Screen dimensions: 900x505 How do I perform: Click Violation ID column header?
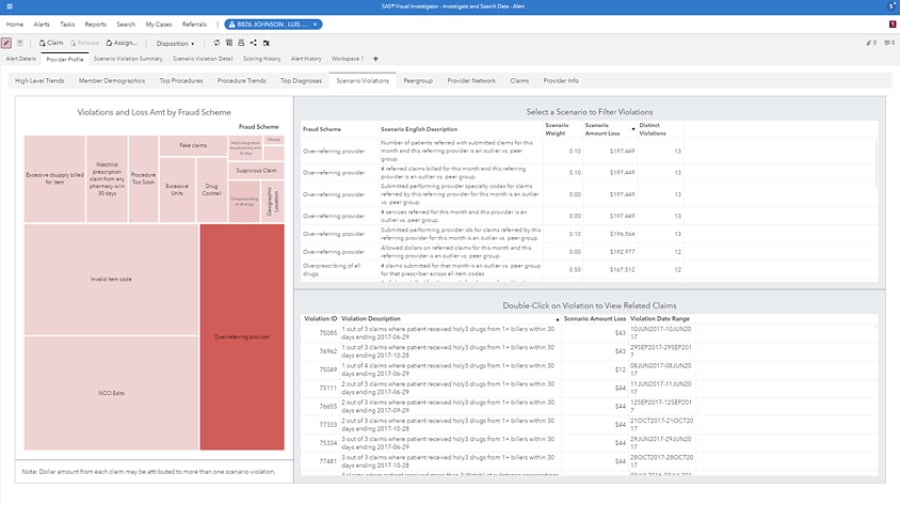click(x=320, y=318)
